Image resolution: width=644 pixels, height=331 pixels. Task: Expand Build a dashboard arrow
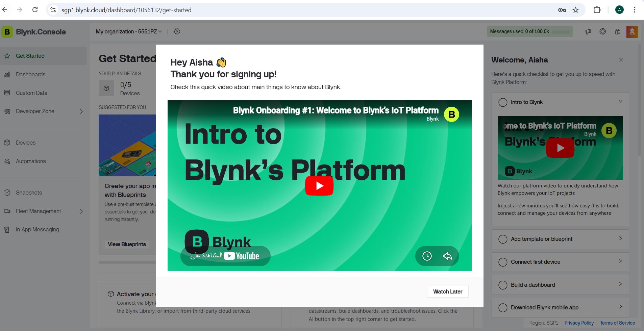coord(620,284)
